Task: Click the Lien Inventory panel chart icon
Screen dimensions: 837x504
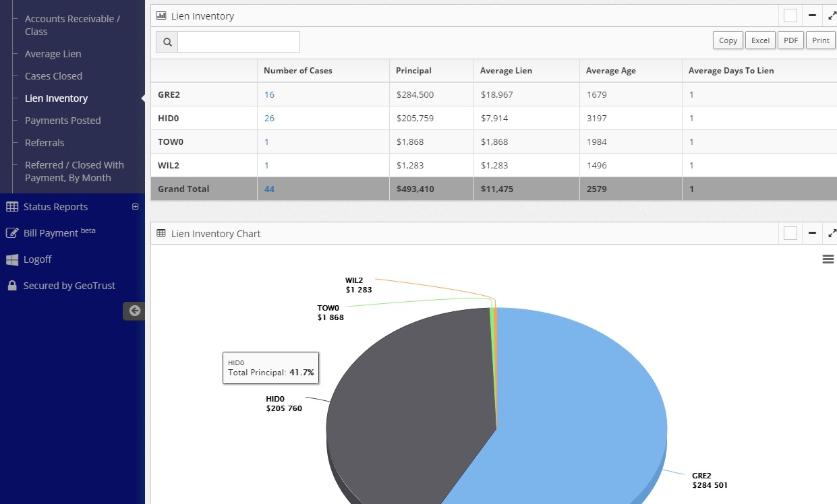Action: 161,15
